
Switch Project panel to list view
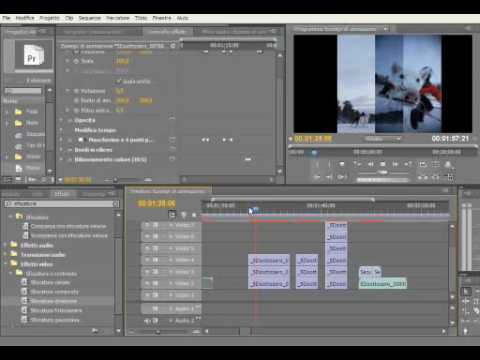7,180
